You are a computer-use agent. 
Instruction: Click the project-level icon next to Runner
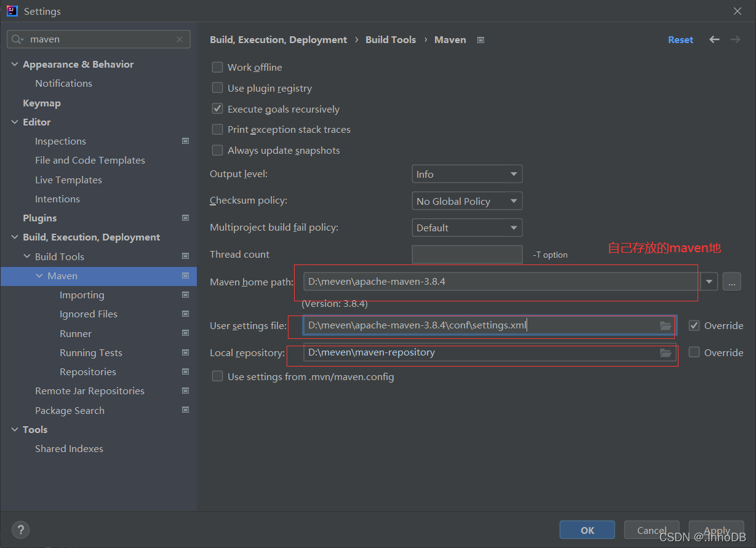click(186, 333)
